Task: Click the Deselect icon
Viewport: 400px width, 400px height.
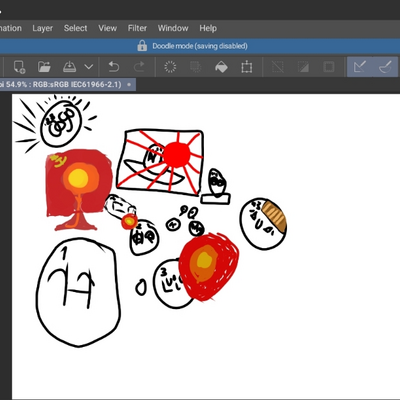Action: 277,67
